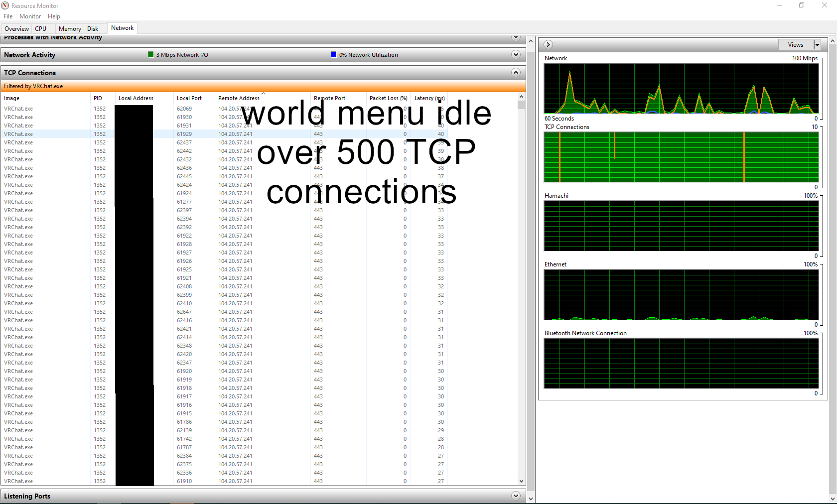Click the Listening Ports section header
The width and height of the screenshot is (837, 504).
point(263,496)
